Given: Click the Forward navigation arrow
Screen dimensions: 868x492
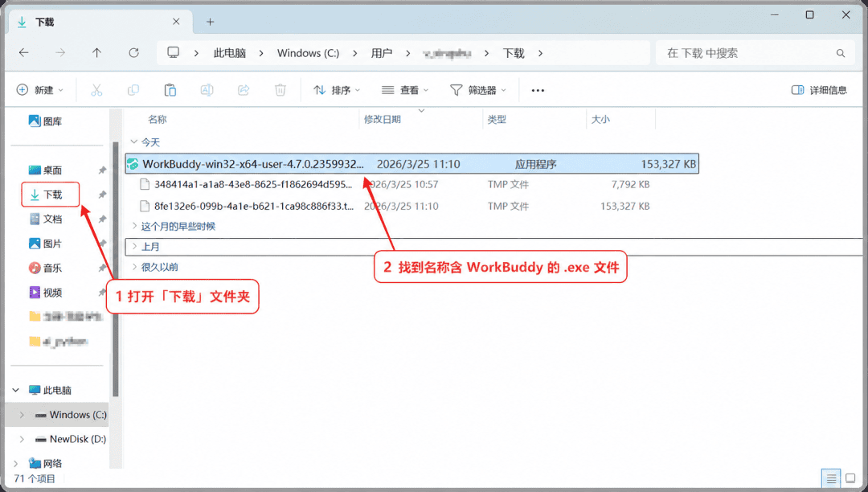Looking at the screenshot, I should tap(60, 52).
